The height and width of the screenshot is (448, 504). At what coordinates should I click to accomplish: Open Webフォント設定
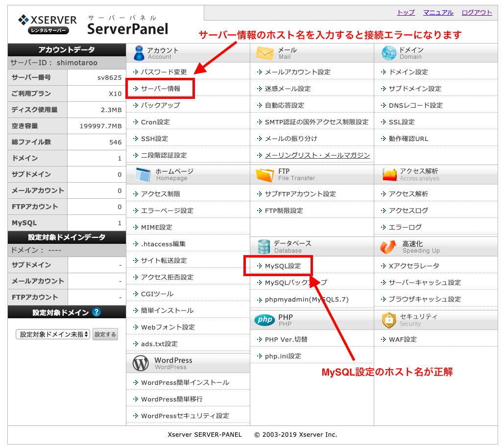168,327
